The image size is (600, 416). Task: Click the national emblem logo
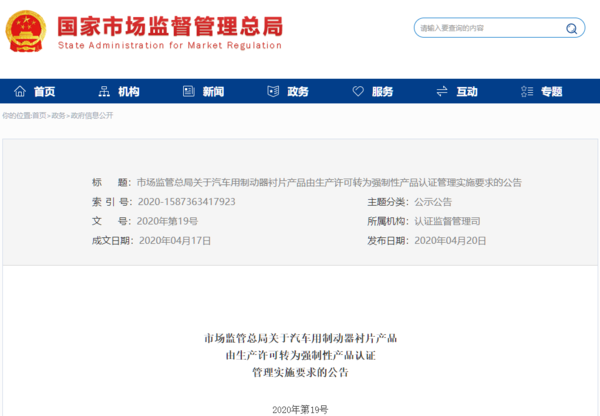coord(26,32)
